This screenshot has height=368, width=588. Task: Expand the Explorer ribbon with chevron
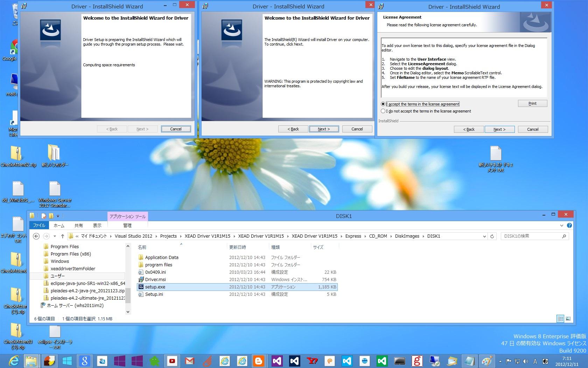pos(562,225)
